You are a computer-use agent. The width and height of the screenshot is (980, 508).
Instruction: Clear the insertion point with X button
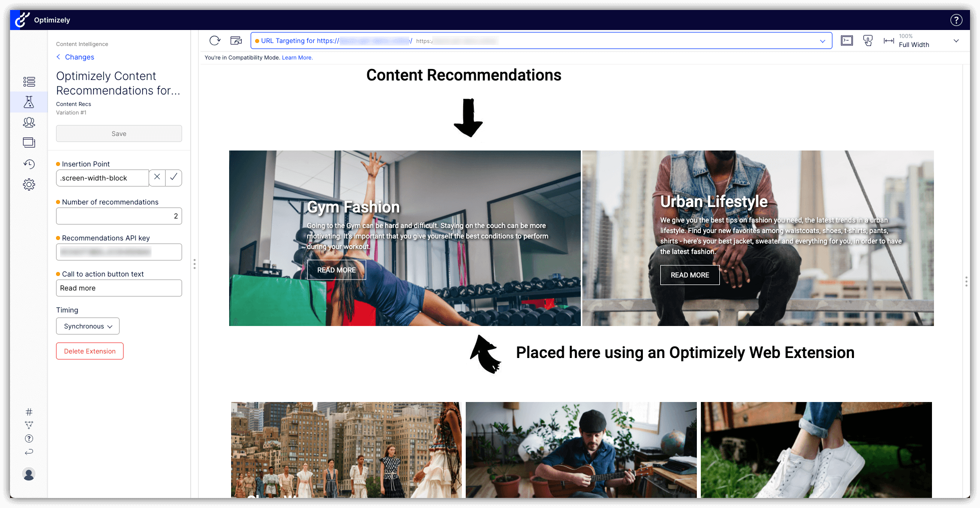tap(157, 177)
